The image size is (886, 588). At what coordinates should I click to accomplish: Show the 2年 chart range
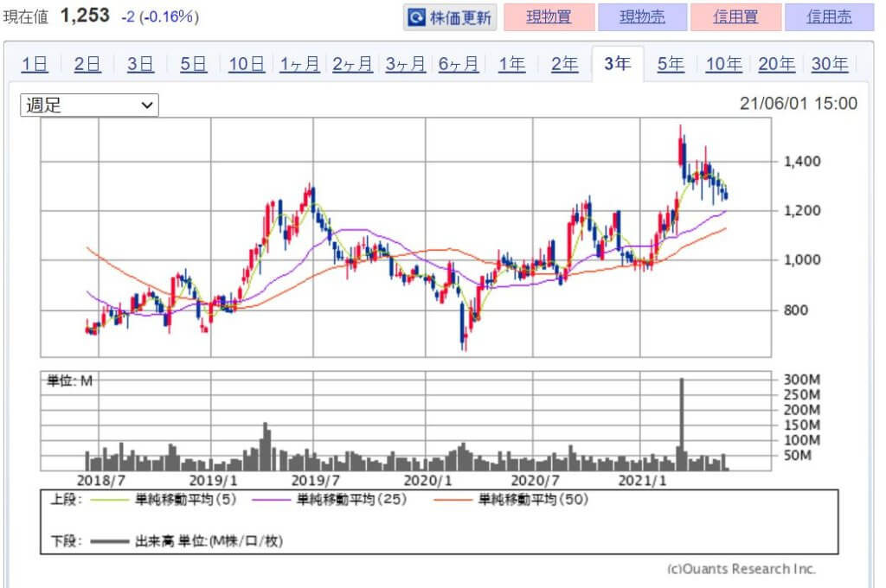(565, 64)
